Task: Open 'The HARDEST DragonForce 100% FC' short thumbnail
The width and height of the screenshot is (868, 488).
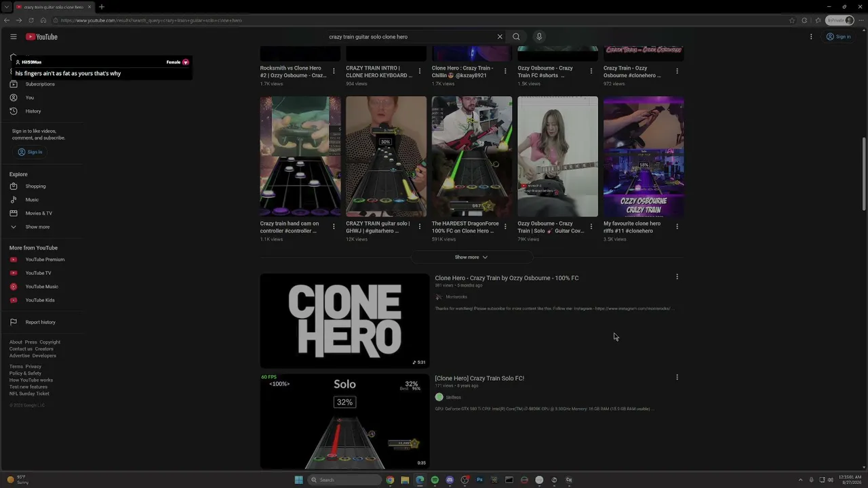Action: (x=472, y=157)
